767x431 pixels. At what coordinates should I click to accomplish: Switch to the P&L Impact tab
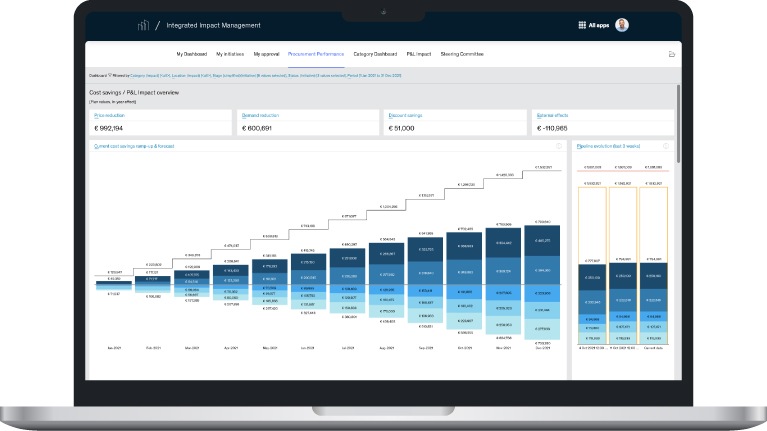tap(420, 54)
